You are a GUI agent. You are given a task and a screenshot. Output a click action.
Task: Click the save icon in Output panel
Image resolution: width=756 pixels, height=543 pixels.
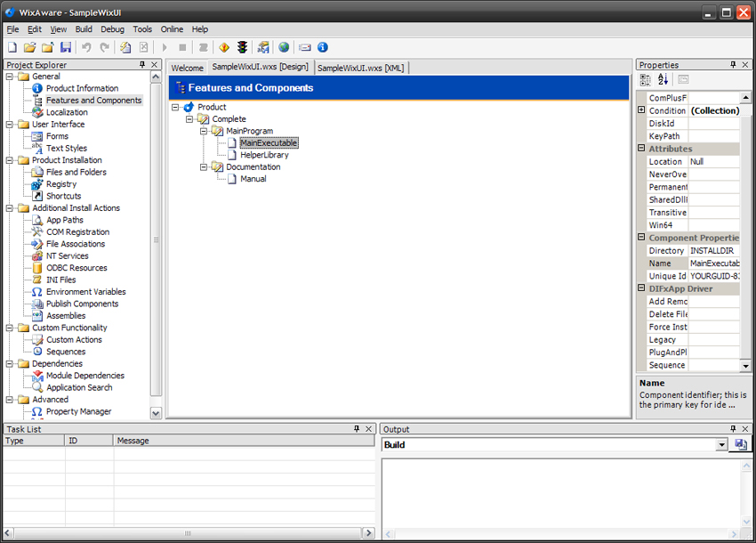[x=741, y=444]
